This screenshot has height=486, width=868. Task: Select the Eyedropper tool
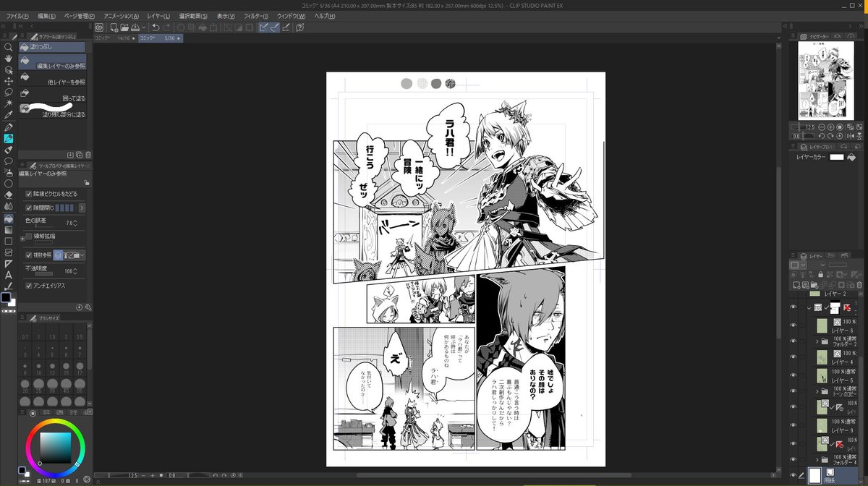click(9, 115)
